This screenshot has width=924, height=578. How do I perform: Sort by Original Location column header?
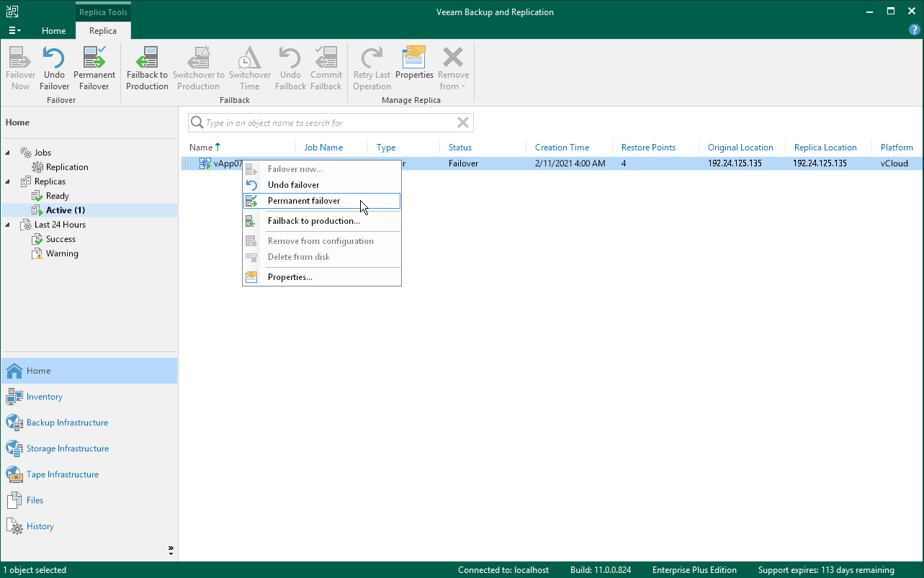click(x=742, y=148)
